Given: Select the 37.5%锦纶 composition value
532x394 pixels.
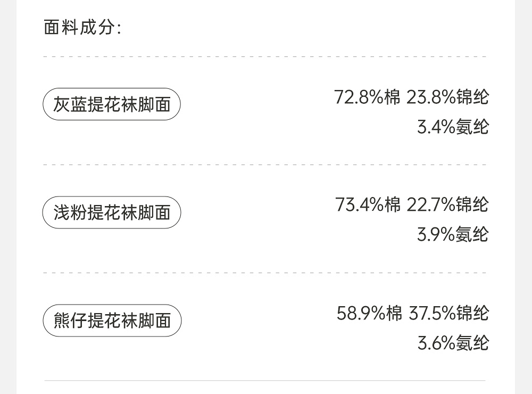Looking at the screenshot, I should point(448,313).
